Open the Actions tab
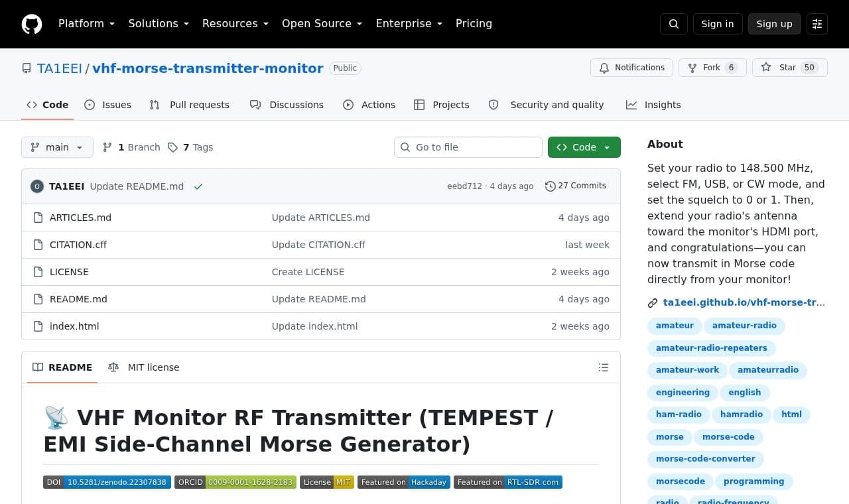Image resolution: width=849 pixels, height=504 pixels. (x=369, y=105)
